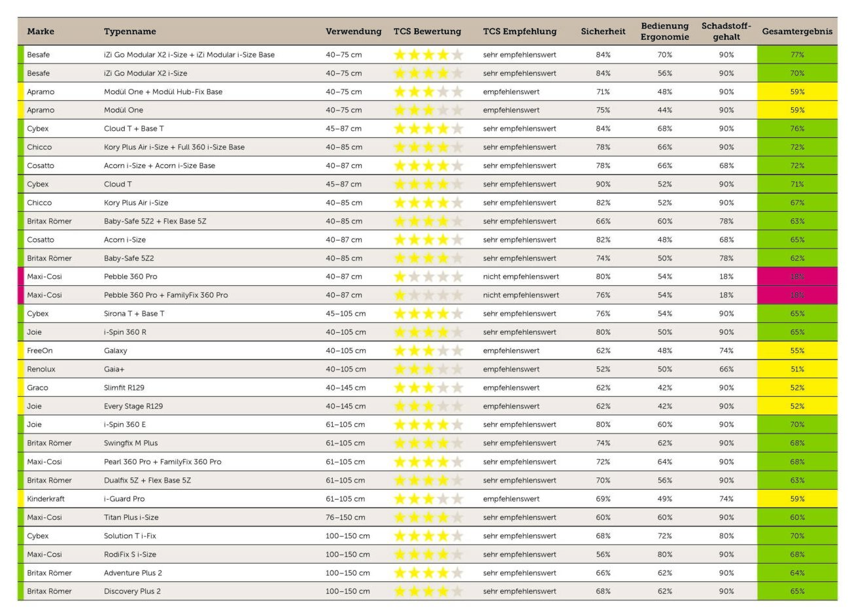854x616 pixels.
Task: Click the 72% Bedienung value for Solution T i-Fix
Action: [665, 536]
